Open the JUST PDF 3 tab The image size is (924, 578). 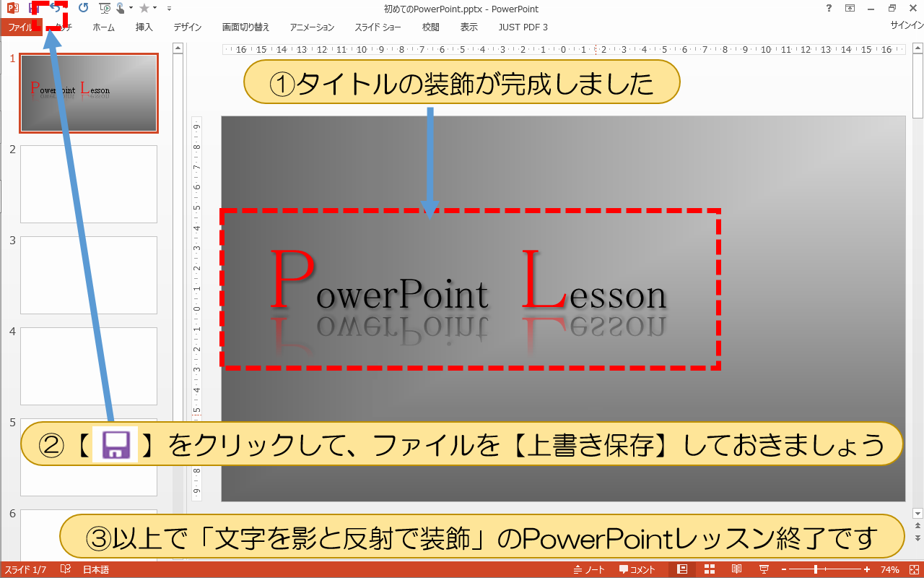pos(523,27)
